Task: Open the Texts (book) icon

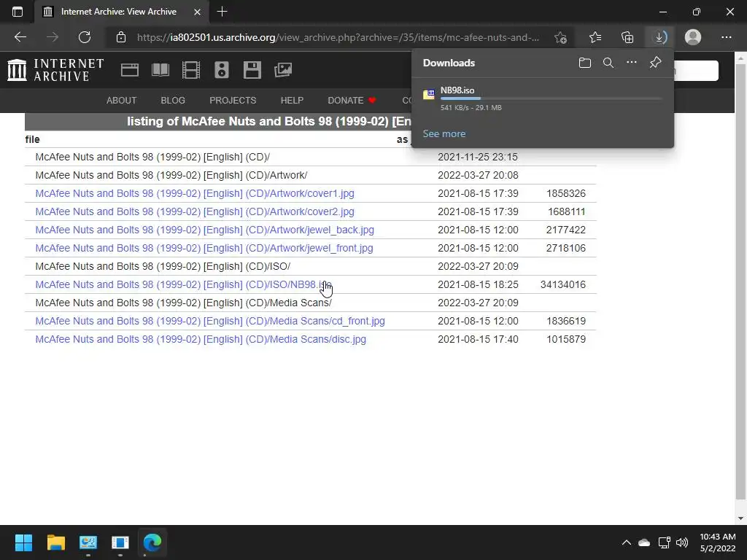Action: coord(160,70)
